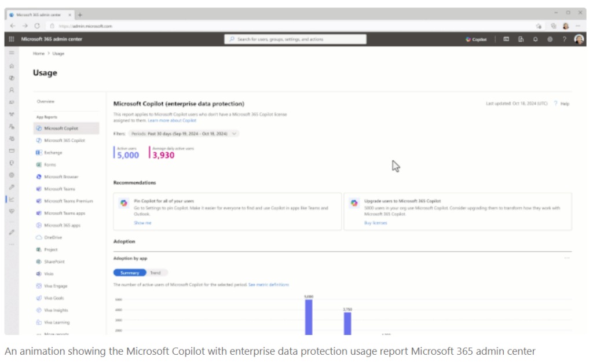
Task: Click the Help link near last updated
Action: point(562,104)
